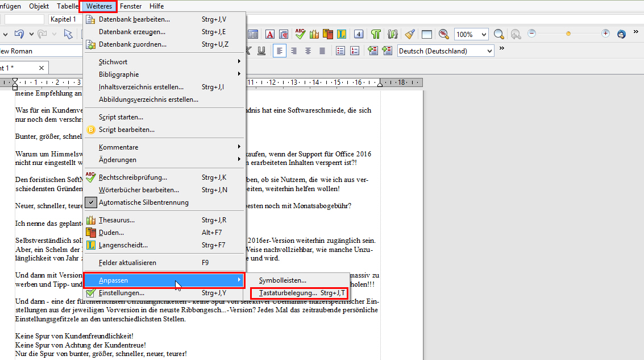The height and width of the screenshot is (360, 644).
Task: Toggle Automatische Silbentrennung checkbox
Action: (x=91, y=202)
